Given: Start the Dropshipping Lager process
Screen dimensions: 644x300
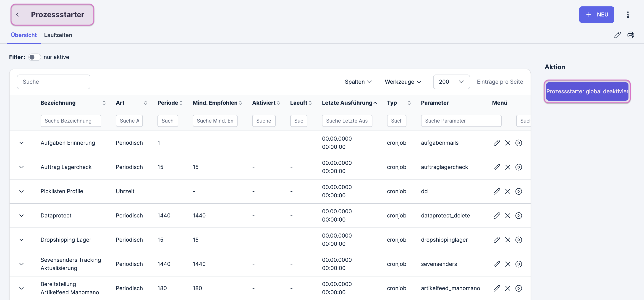Looking at the screenshot, I should [518, 240].
